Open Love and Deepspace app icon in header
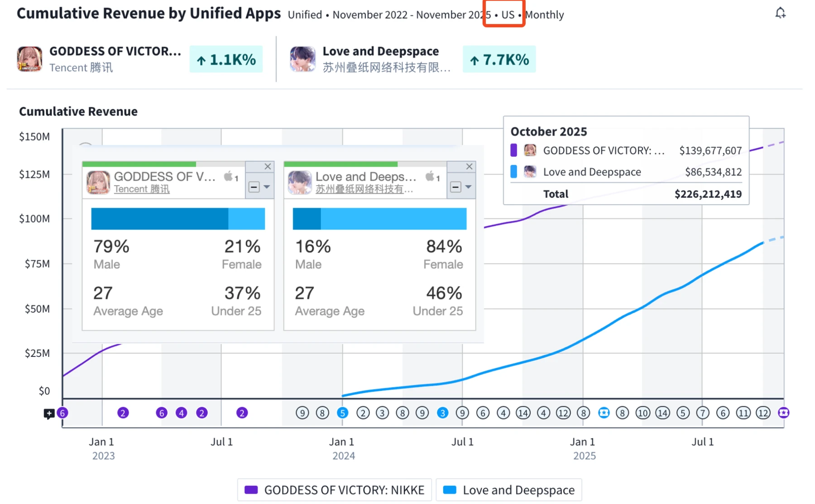This screenshot has height=504, width=815. [x=302, y=59]
